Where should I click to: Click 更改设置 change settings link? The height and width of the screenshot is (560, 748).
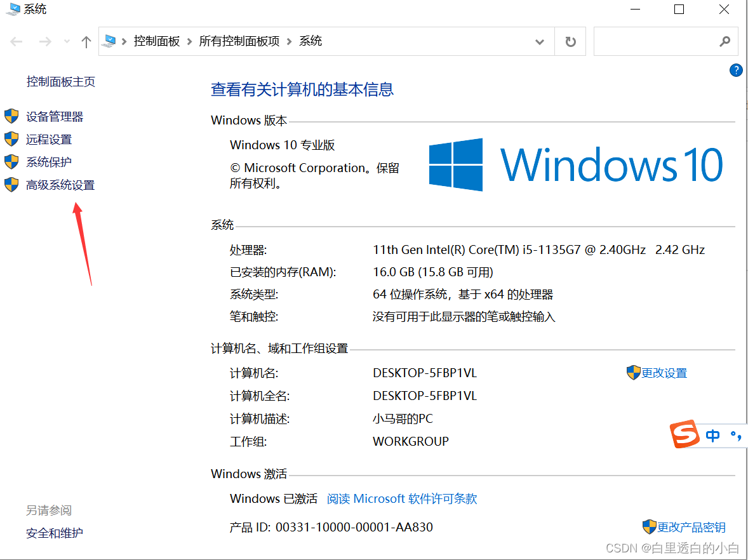pos(664,373)
